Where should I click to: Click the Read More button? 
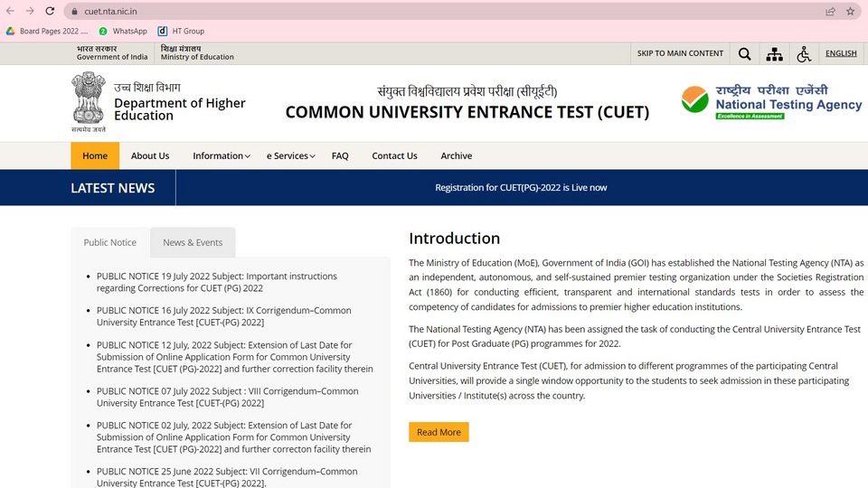[x=439, y=432]
